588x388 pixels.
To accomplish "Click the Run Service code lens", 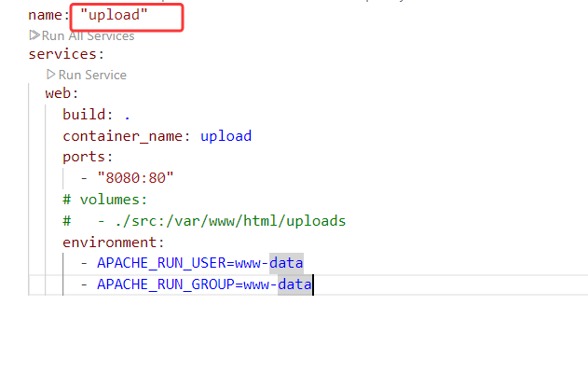I will pos(92,75).
